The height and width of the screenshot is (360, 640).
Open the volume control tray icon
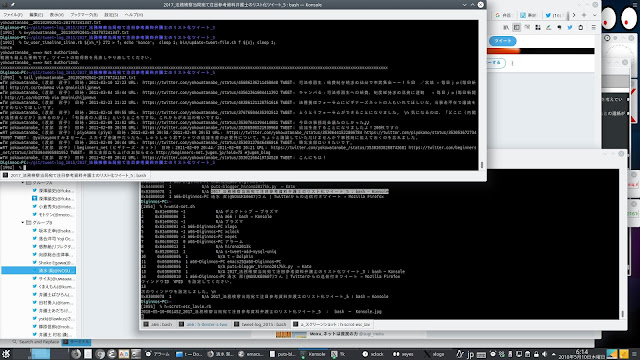(x=544, y=354)
